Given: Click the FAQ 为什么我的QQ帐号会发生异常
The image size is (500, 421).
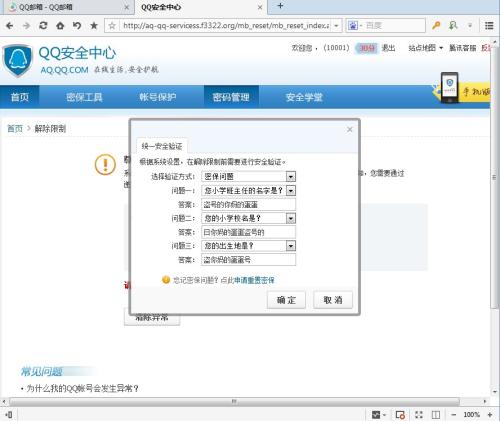Looking at the screenshot, I should coord(82,388).
